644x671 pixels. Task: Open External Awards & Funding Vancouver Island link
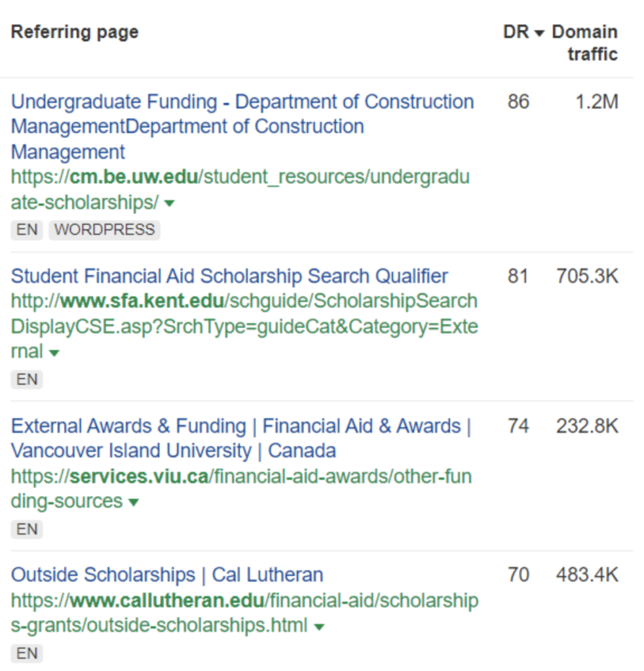[241, 438]
